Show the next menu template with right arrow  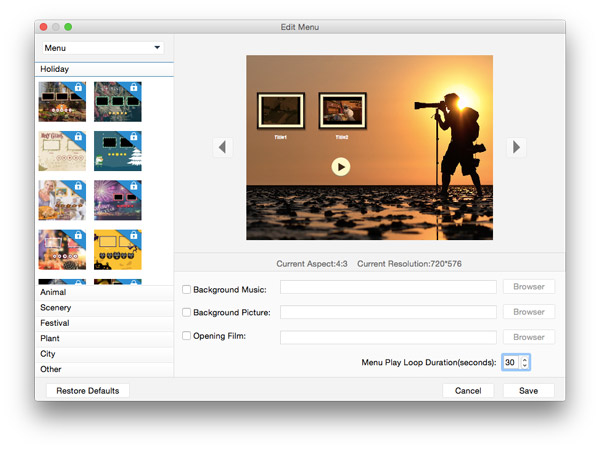[x=516, y=147]
